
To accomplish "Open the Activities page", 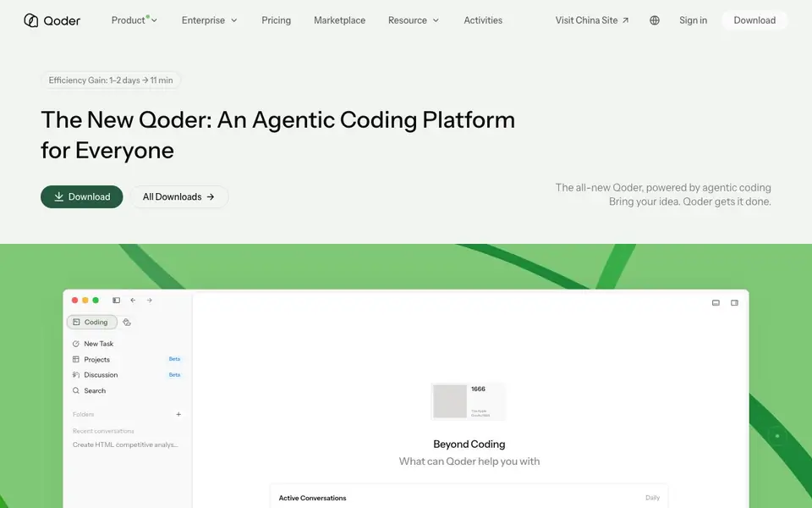I will (483, 20).
